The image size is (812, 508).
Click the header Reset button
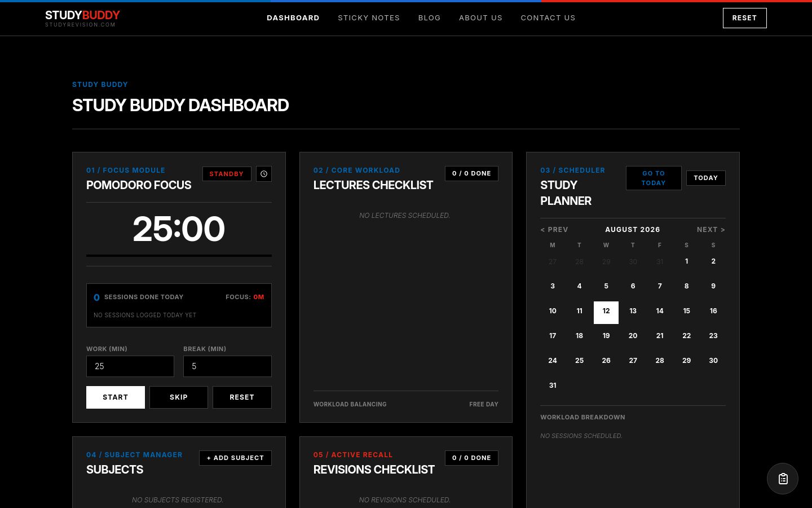coord(744,18)
